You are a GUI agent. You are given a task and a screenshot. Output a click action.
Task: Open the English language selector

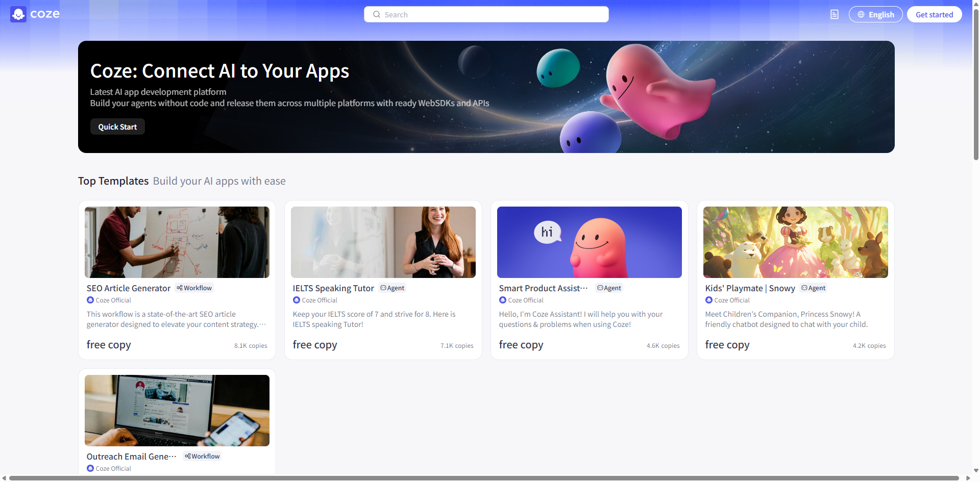[x=875, y=14]
